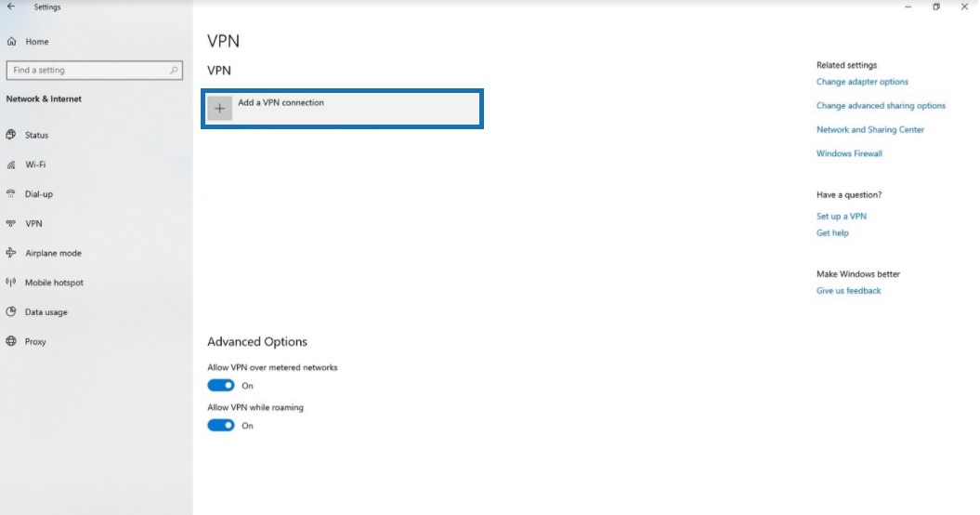The width and height of the screenshot is (980, 515).
Task: Click the back arrow in Settings
Action: click(10, 7)
